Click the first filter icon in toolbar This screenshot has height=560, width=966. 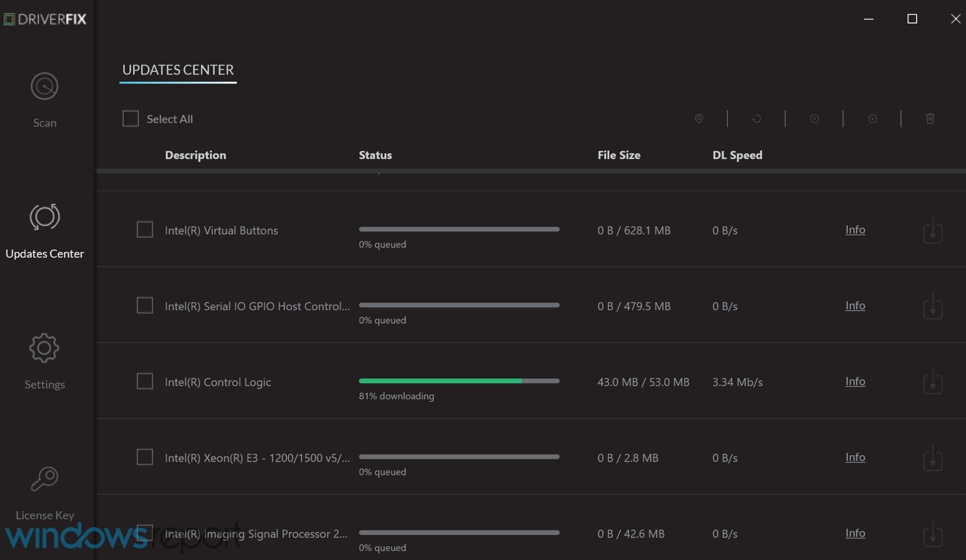tap(699, 119)
